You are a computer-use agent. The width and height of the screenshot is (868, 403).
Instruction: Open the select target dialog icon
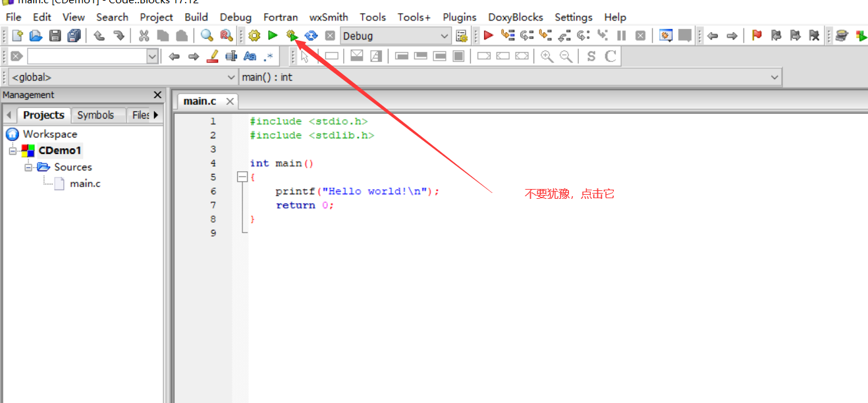pos(461,36)
